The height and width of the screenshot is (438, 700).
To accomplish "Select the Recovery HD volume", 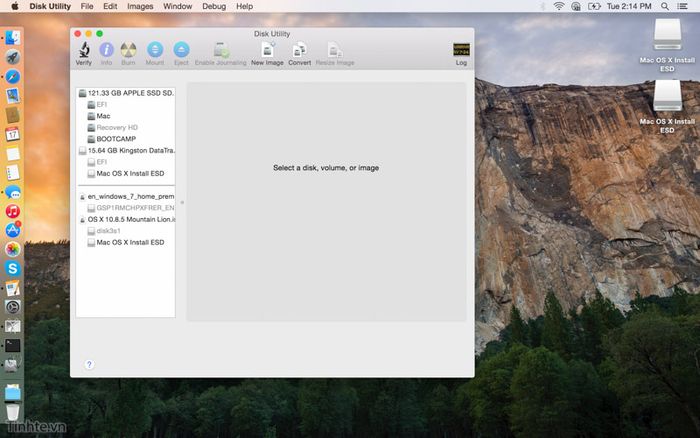I will [x=112, y=127].
